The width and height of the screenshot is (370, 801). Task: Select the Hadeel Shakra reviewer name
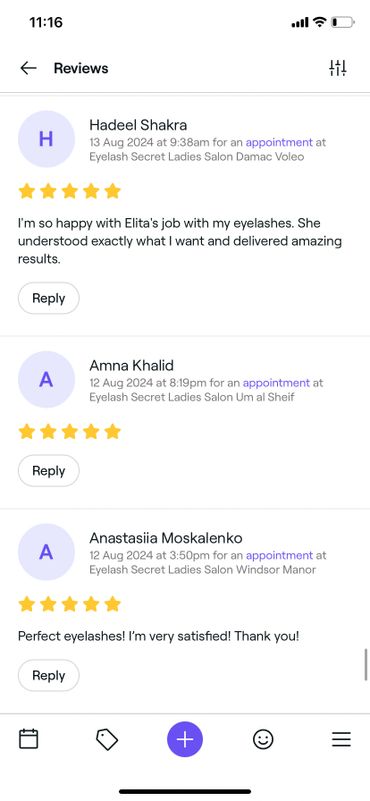[x=138, y=125]
